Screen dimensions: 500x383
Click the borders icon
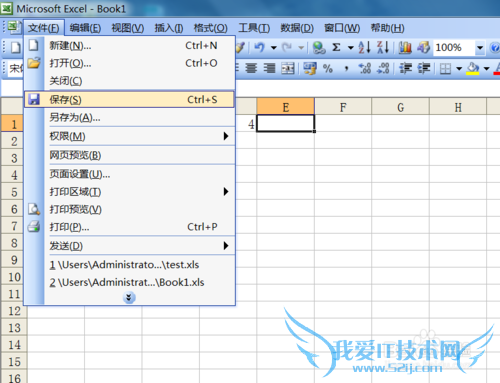(x=445, y=69)
